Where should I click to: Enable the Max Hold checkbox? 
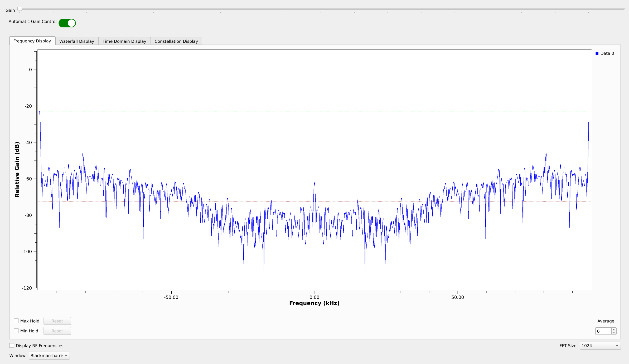pyautogui.click(x=16, y=321)
